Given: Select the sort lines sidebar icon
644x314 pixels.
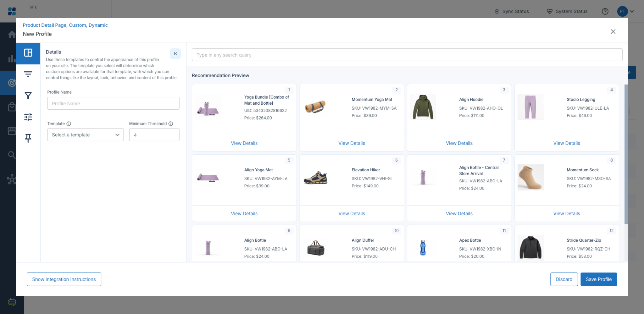Looking at the screenshot, I should (x=28, y=74).
